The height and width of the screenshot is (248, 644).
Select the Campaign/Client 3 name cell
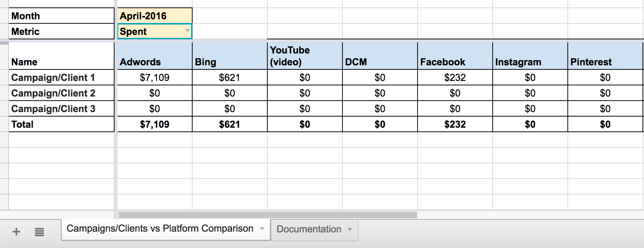coord(61,109)
